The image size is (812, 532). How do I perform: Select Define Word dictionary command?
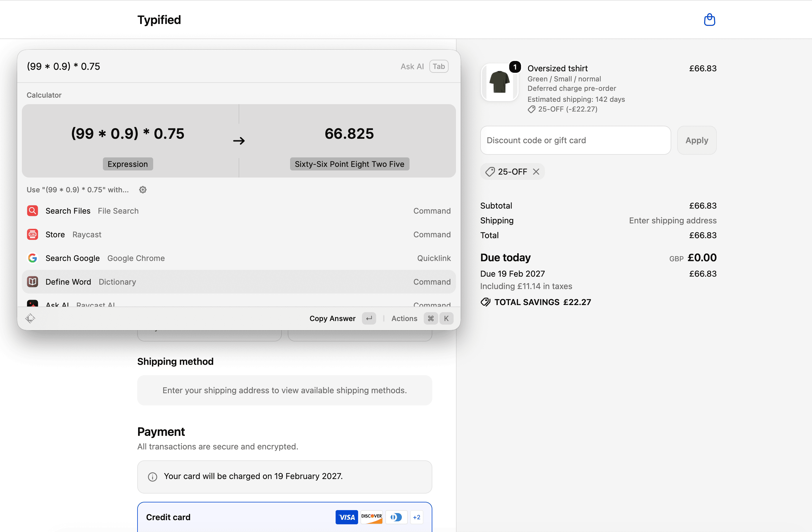point(239,282)
